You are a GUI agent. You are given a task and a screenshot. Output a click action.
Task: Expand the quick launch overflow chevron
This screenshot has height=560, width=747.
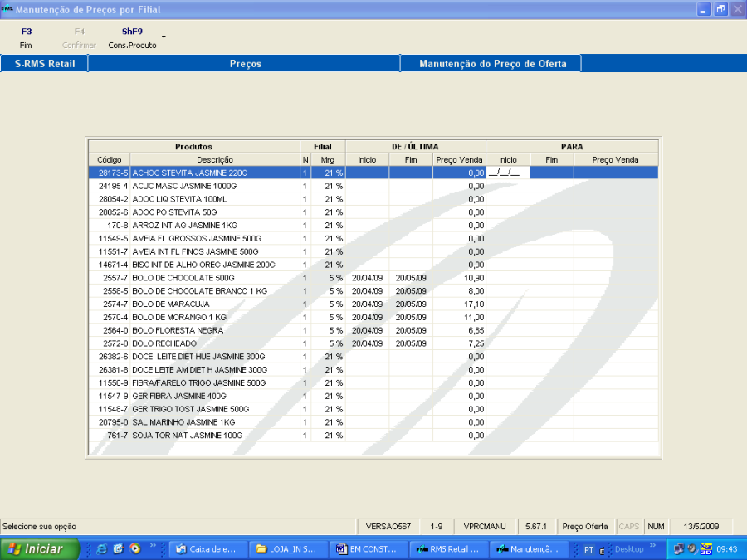(153, 546)
